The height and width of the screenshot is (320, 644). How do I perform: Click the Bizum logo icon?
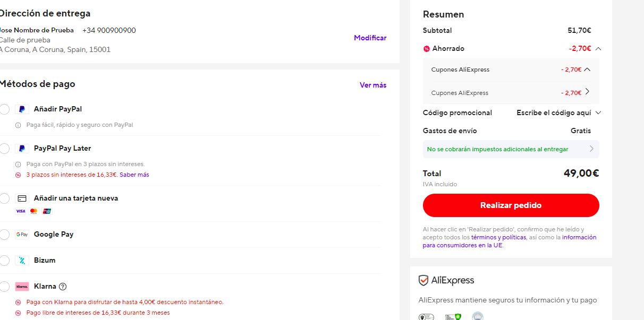pos(22,261)
